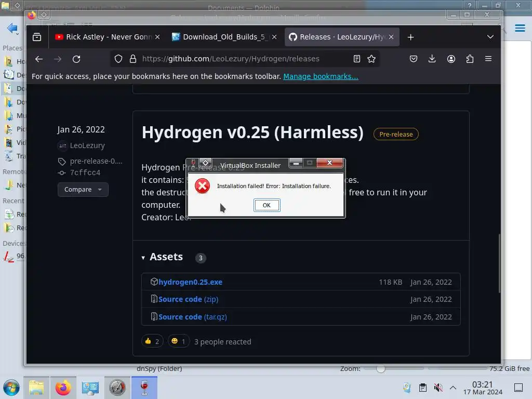Open Start menu from taskbar
Screen dimensions: 532x399
coord(11,388)
